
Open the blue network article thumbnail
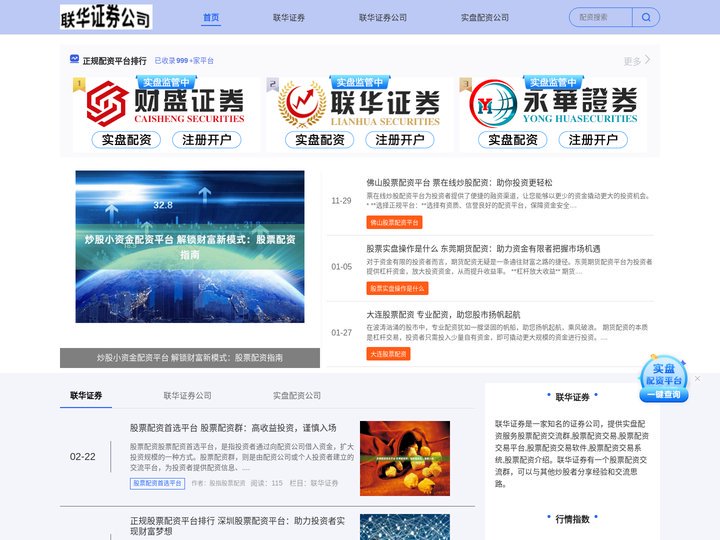tap(405, 527)
